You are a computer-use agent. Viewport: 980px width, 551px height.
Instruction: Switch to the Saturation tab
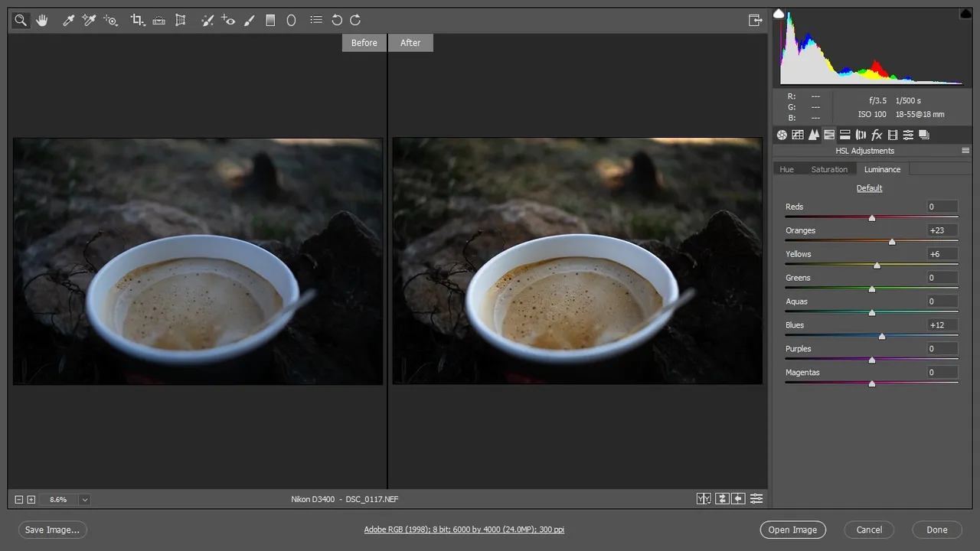point(829,169)
